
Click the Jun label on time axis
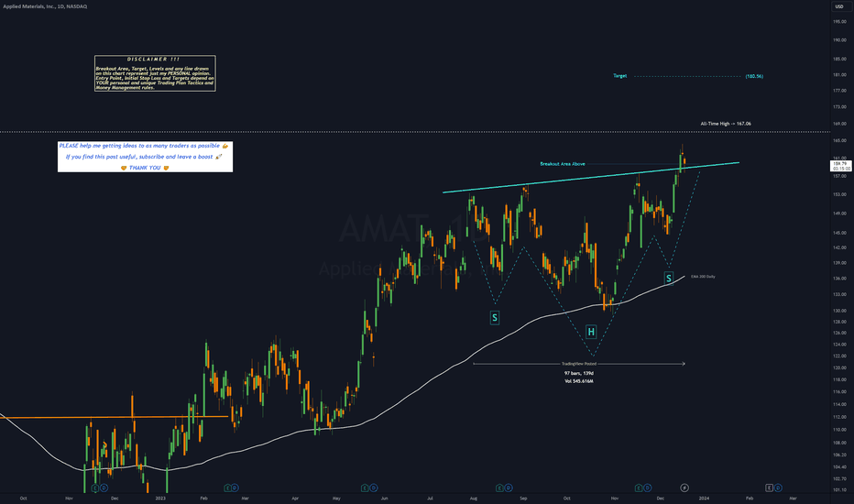[385, 498]
